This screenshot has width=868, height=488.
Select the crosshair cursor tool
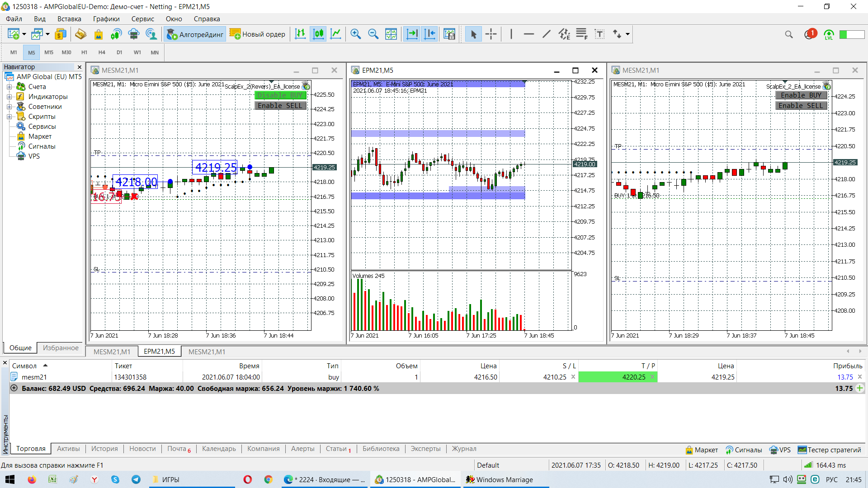click(491, 34)
